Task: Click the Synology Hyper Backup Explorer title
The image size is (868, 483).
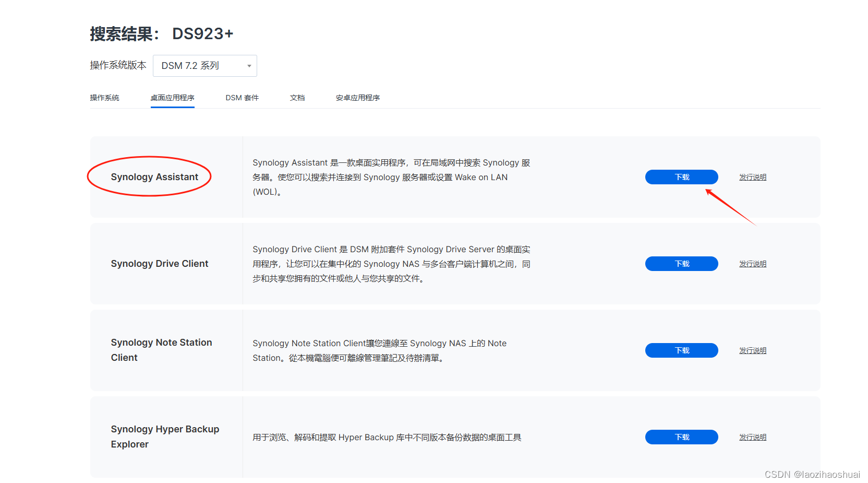Action: [x=165, y=437]
